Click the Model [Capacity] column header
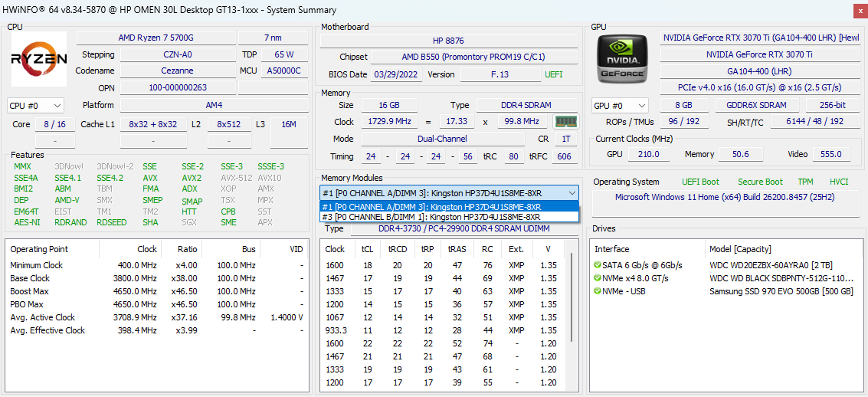The height and width of the screenshot is (397, 868). [740, 249]
